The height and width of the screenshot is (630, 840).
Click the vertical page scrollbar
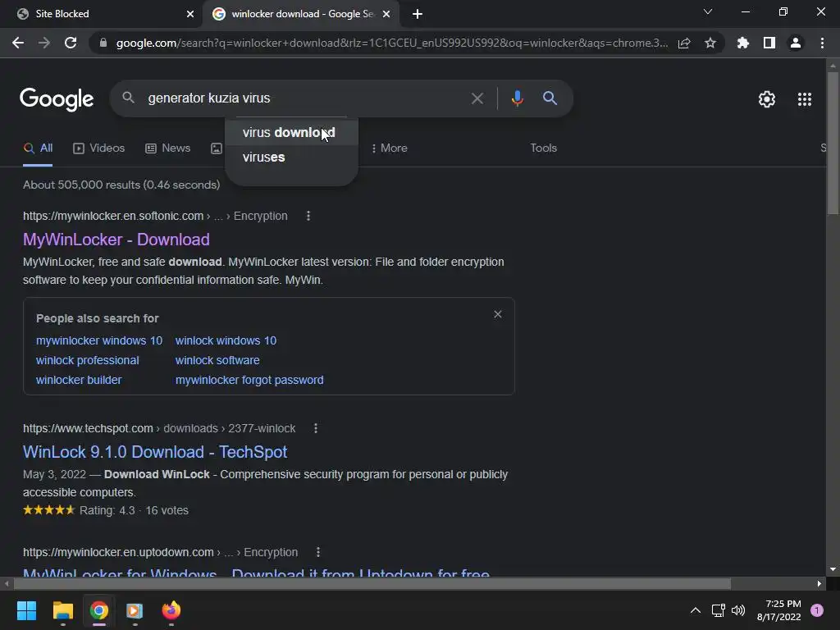pyautogui.click(x=833, y=143)
